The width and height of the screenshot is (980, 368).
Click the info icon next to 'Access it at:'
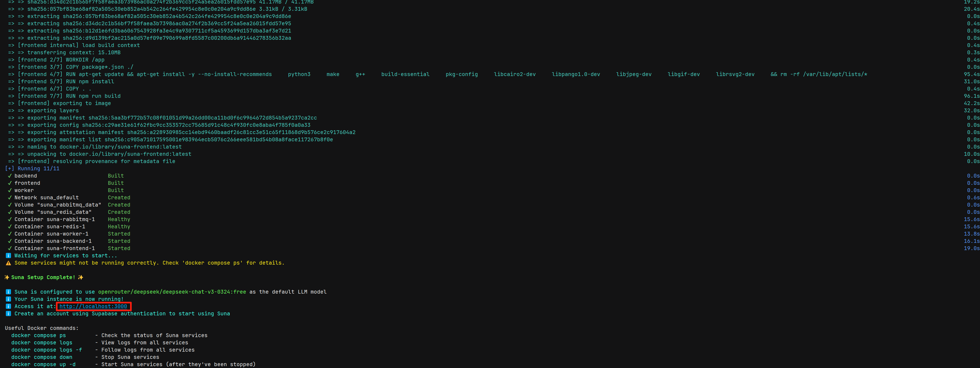8,306
